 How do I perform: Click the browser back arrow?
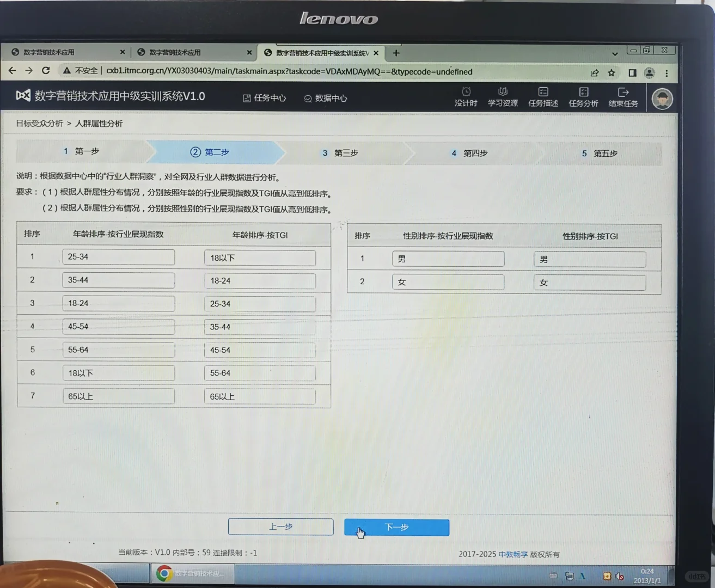point(13,71)
